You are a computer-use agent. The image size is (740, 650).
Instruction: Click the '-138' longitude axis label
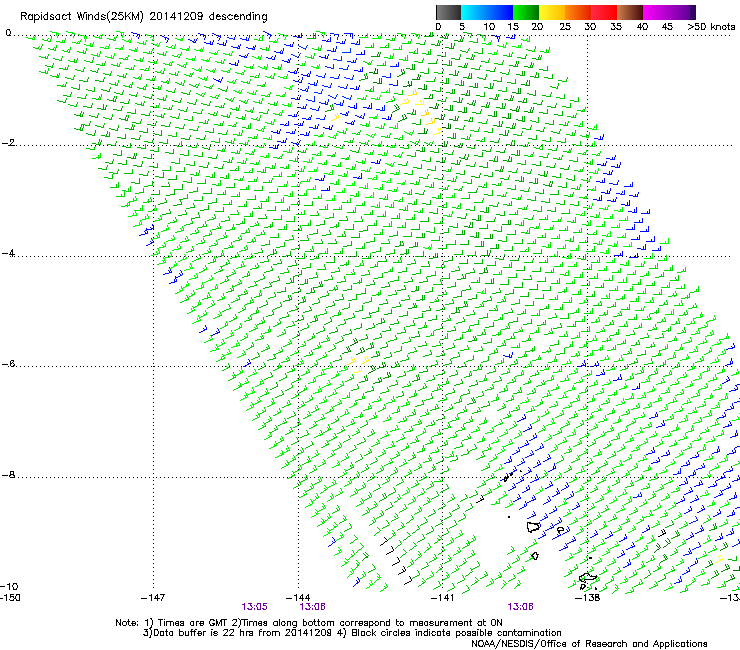pyautogui.click(x=588, y=598)
